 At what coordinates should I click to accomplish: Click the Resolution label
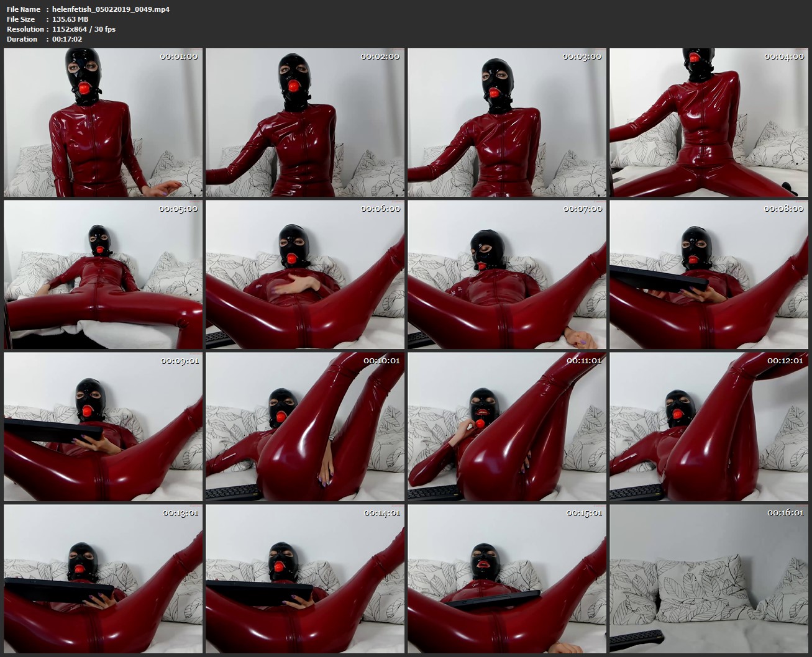25,29
